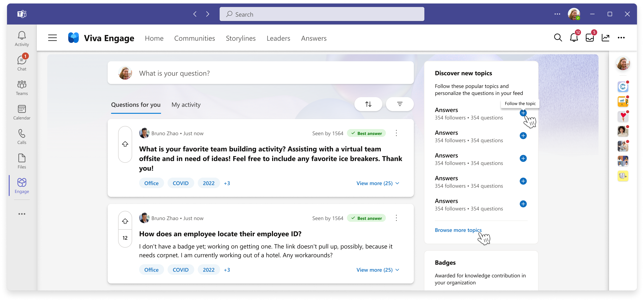Toggle follow topic plus button for Answers
Image resolution: width=644 pixels, height=301 pixels.
coord(524,112)
